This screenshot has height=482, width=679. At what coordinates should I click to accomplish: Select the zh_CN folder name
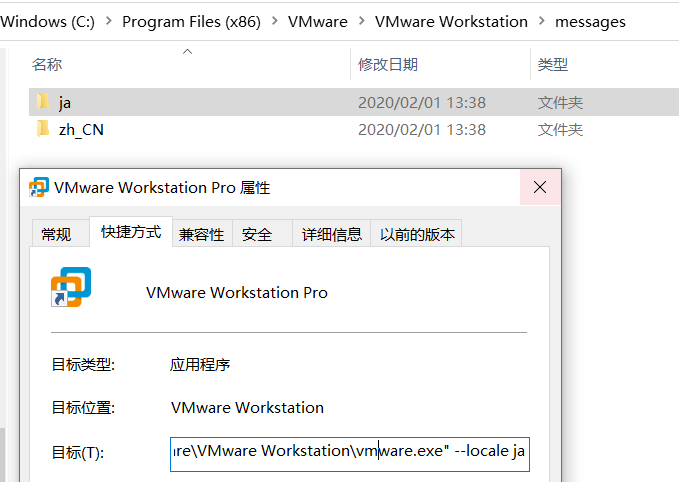(x=81, y=129)
